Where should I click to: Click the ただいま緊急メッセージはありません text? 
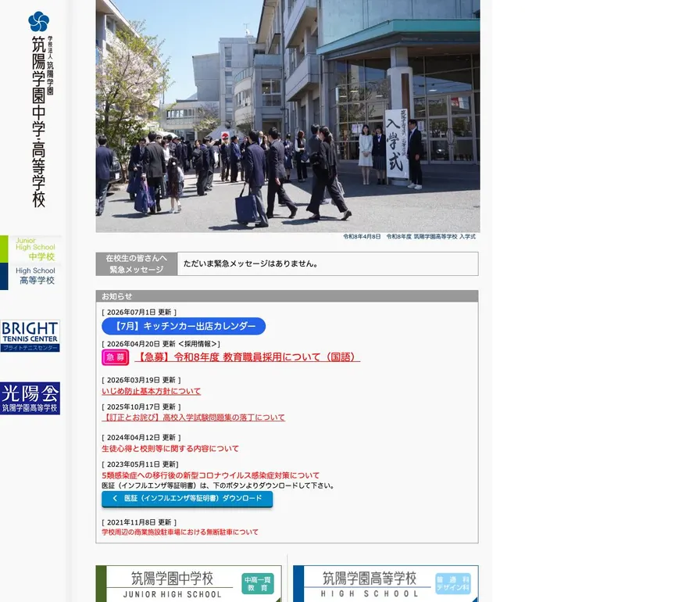coord(251,264)
